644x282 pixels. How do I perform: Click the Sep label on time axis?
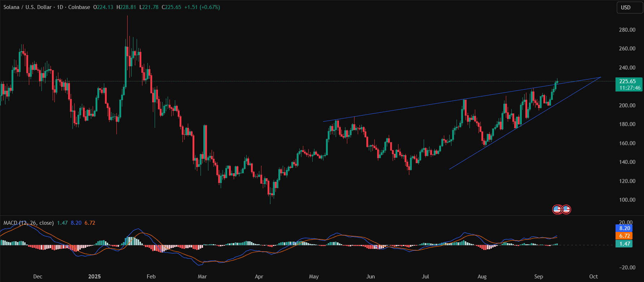(538, 277)
